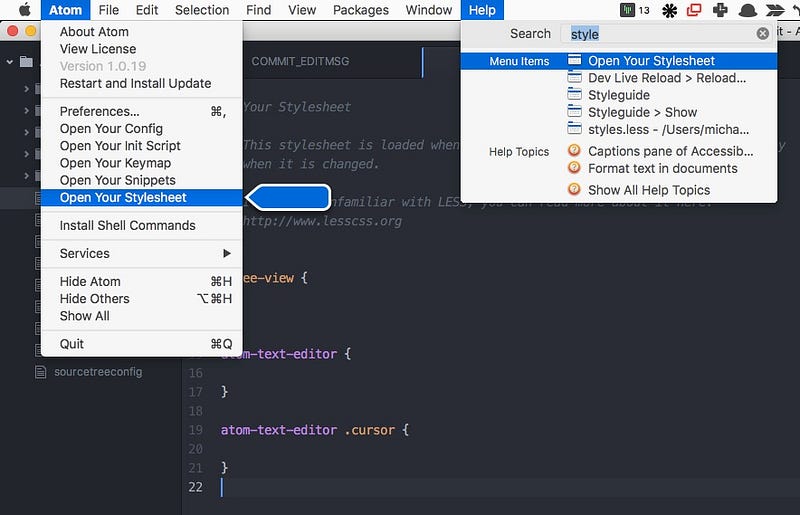Choose Restart and Install Update
800x515 pixels.
(141, 83)
